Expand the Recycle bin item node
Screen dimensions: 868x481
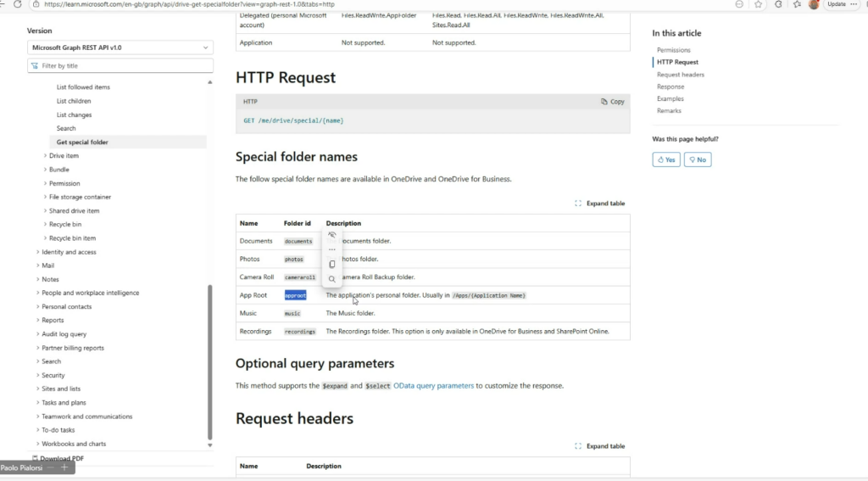(46, 238)
